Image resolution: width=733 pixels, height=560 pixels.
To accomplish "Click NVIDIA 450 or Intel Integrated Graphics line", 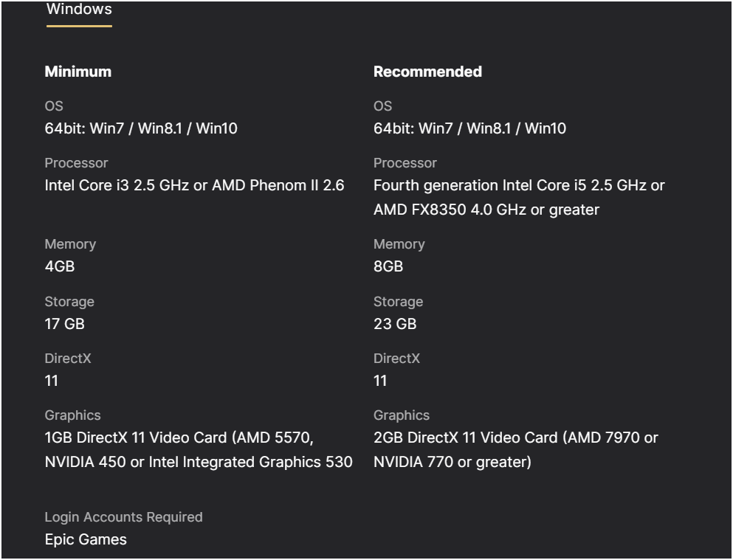I will pyautogui.click(x=199, y=462).
